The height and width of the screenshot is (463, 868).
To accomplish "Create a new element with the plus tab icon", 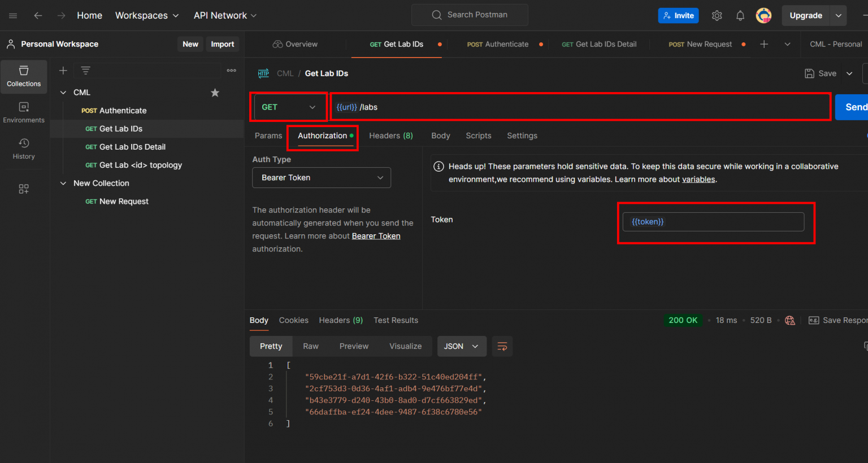I will (x=764, y=43).
